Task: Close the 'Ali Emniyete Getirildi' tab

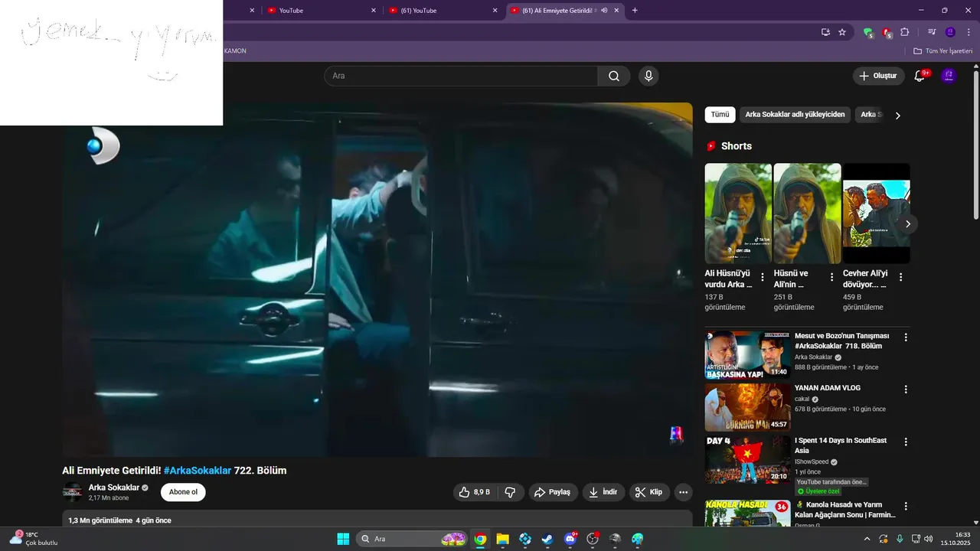Action: [616, 11]
